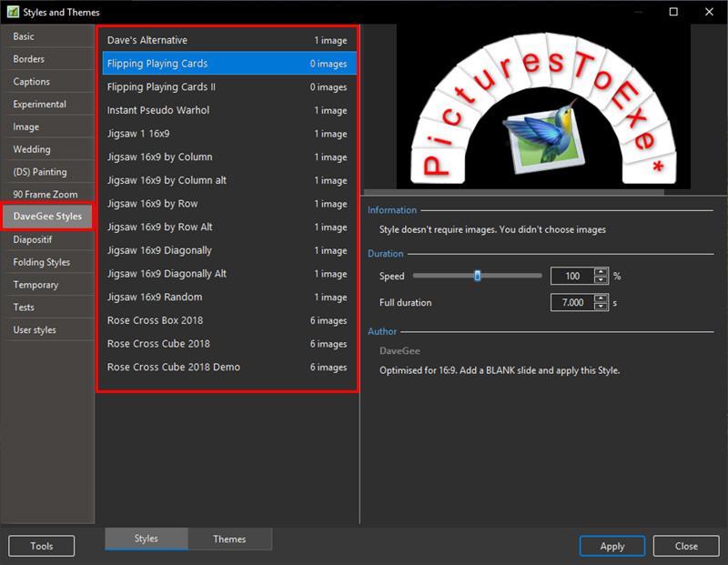Open the (DS) Painting category
Image resolution: width=728 pixels, height=565 pixels.
(48, 172)
